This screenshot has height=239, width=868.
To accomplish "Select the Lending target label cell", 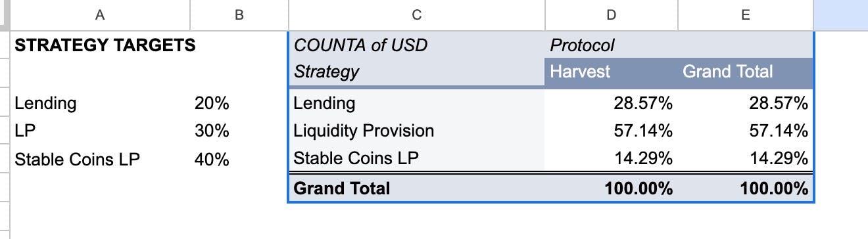I will click(101, 103).
